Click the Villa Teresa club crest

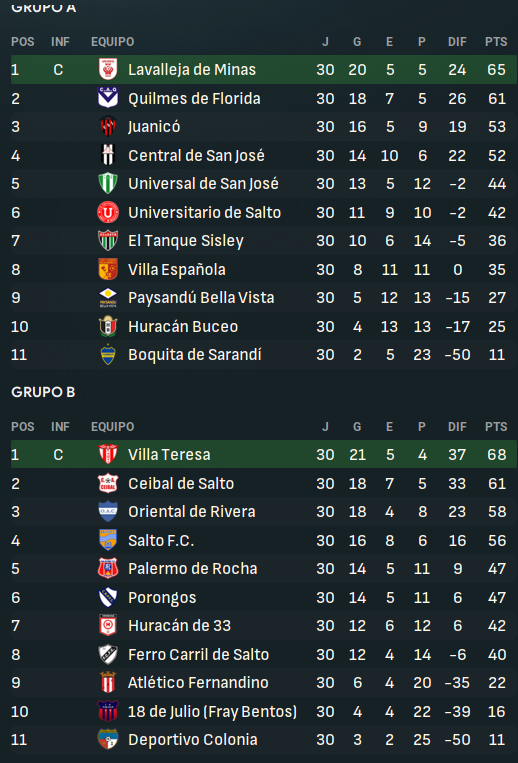pos(108,454)
